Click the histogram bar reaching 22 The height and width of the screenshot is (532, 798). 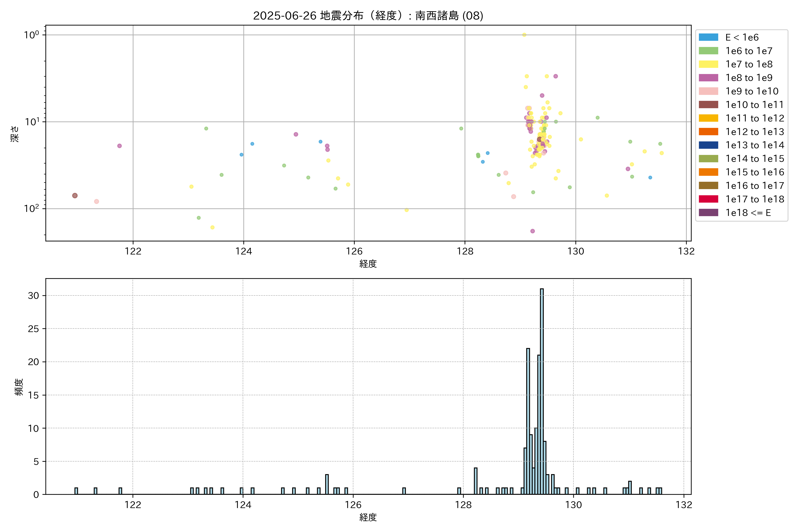528,421
